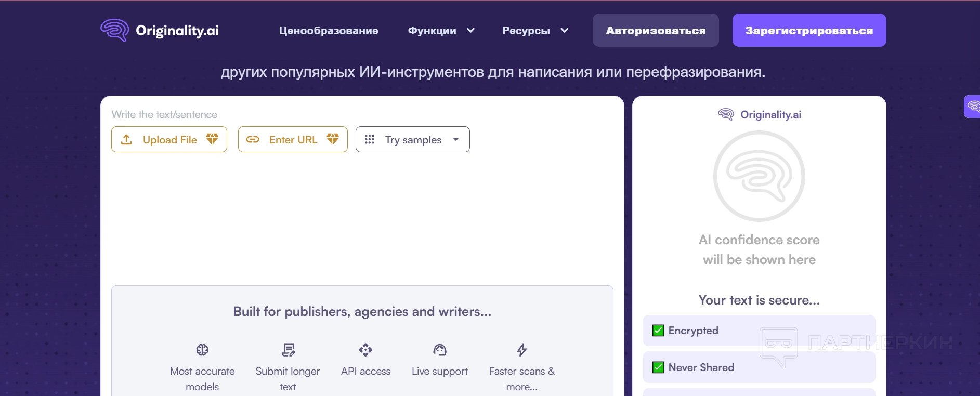The height and width of the screenshot is (396, 980).
Task: Click the Your text is secure heading
Action: [x=759, y=300]
